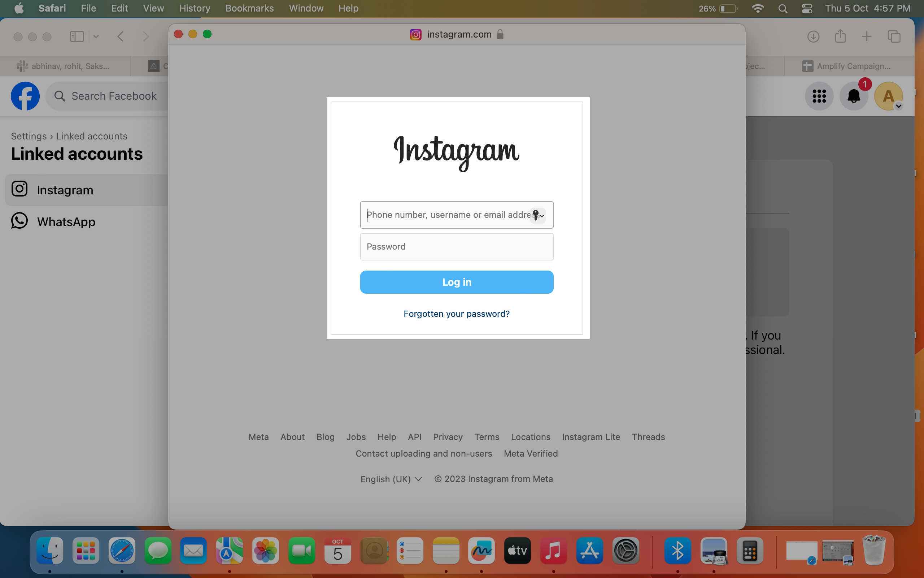The image size is (924, 578).
Task: Click the Facebook logo in background window
Action: [x=25, y=96]
